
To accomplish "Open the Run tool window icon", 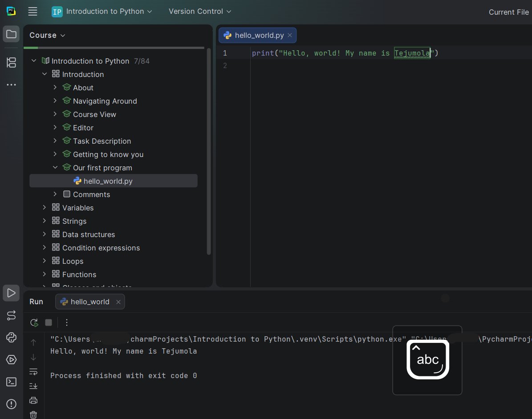I will 11,293.
